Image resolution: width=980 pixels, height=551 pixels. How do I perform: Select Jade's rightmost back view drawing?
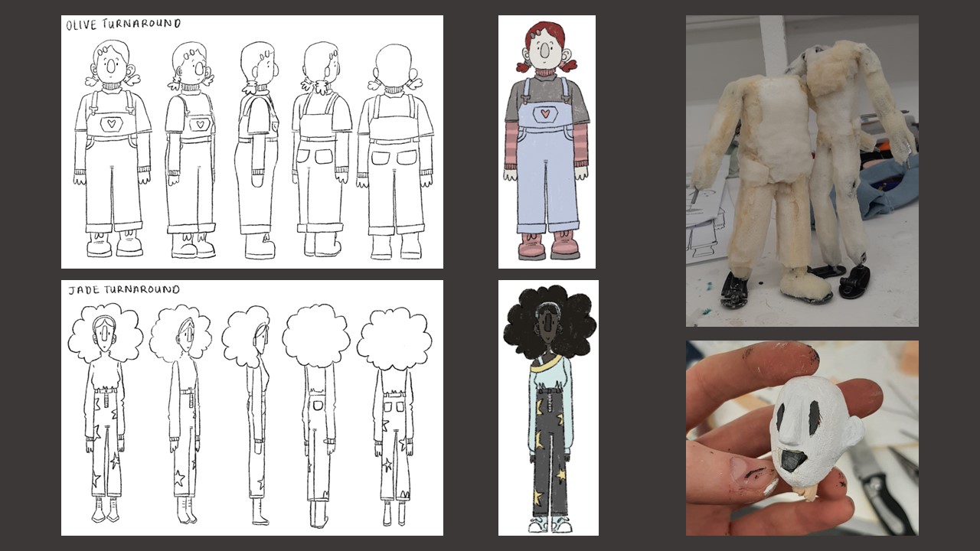pyautogui.click(x=394, y=413)
